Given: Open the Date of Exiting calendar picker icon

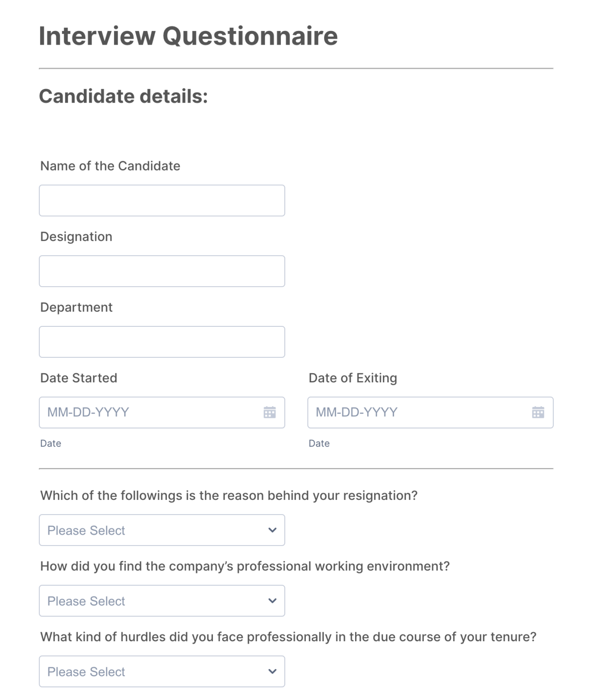Looking at the screenshot, I should pyautogui.click(x=538, y=412).
